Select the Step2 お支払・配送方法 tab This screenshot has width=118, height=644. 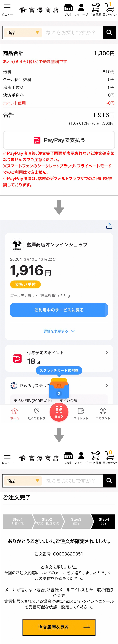tap(47, 521)
